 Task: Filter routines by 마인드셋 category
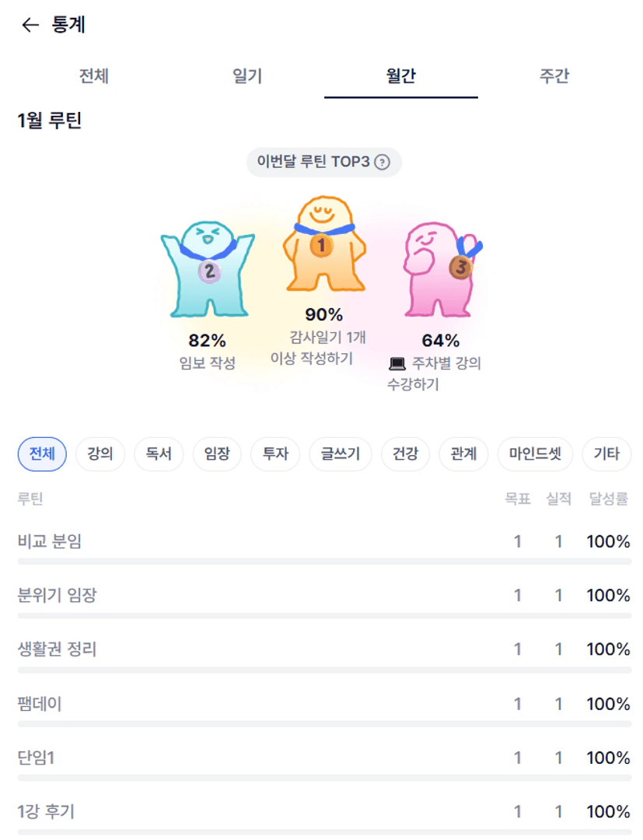click(x=535, y=454)
